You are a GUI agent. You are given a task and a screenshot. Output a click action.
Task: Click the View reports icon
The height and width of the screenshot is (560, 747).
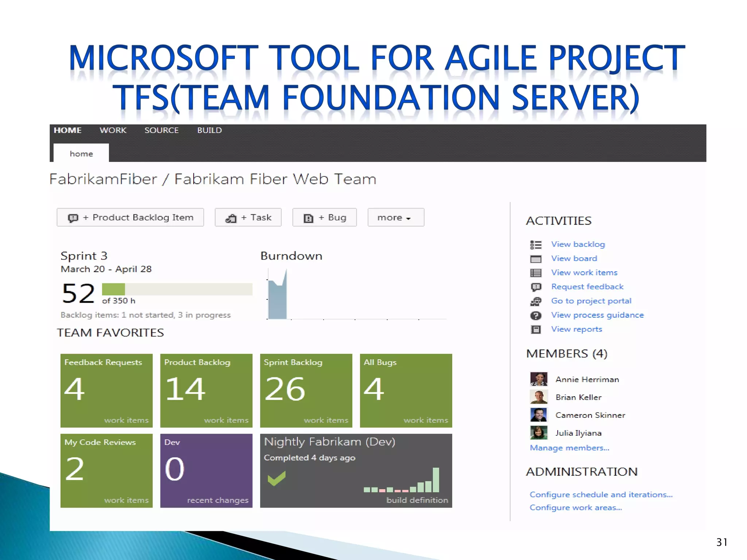point(535,330)
